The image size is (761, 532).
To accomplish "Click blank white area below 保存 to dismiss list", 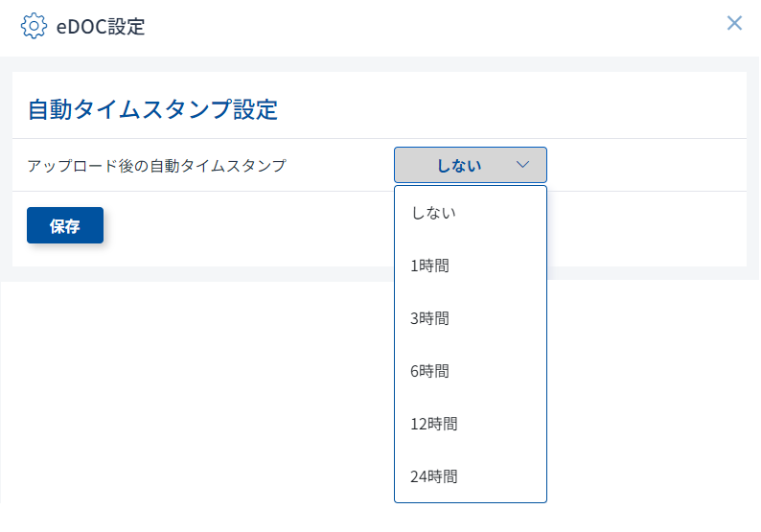I will click(192, 383).
